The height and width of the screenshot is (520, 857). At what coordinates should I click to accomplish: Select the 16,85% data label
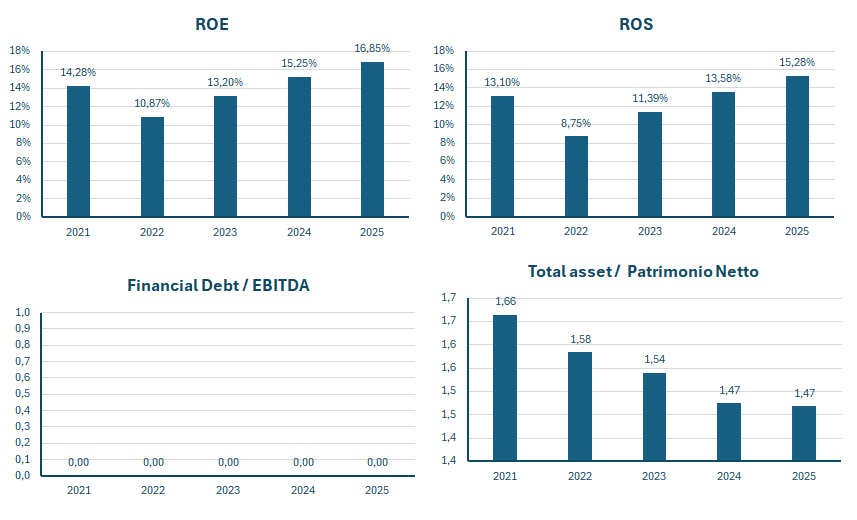coord(372,49)
